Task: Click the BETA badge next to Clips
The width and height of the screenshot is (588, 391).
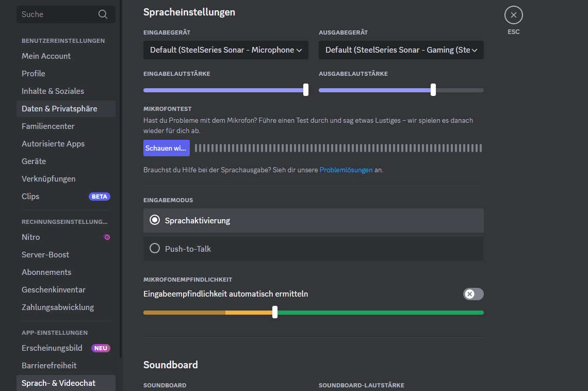Action: pyautogui.click(x=100, y=197)
